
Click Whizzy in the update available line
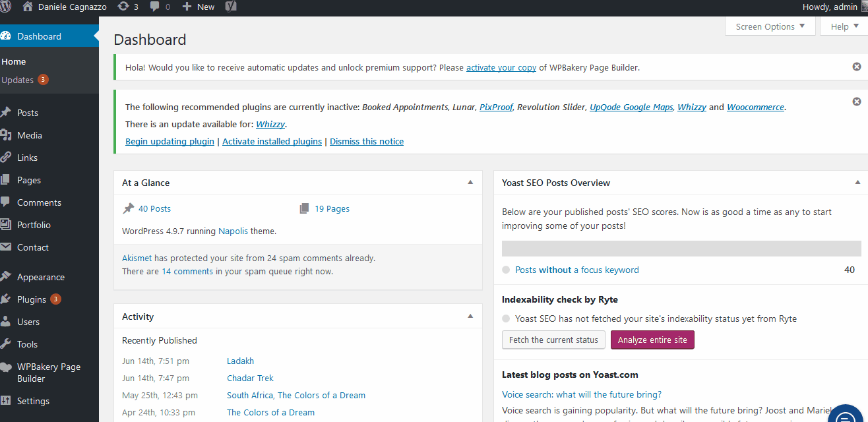[270, 124]
